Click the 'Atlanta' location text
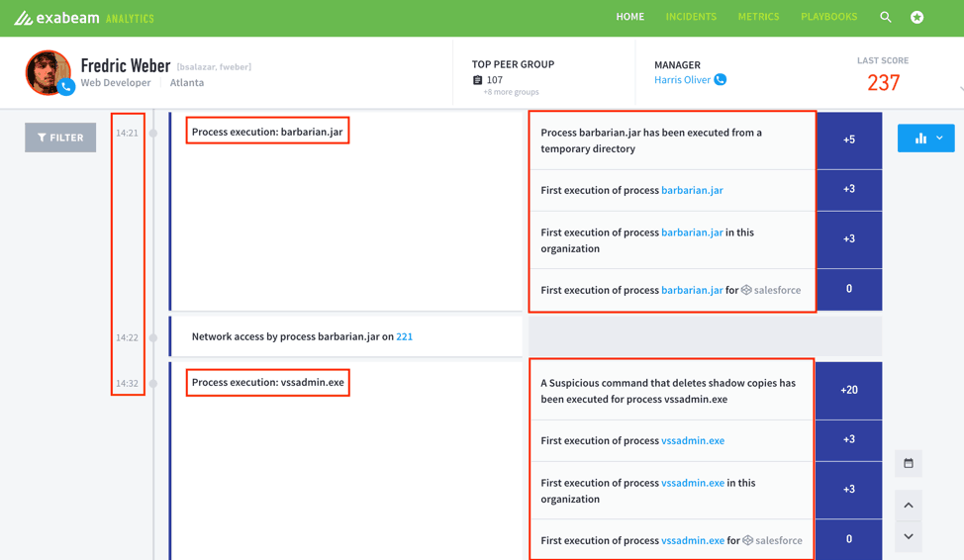Screen dimensions: 964x560 pyautogui.click(x=187, y=83)
